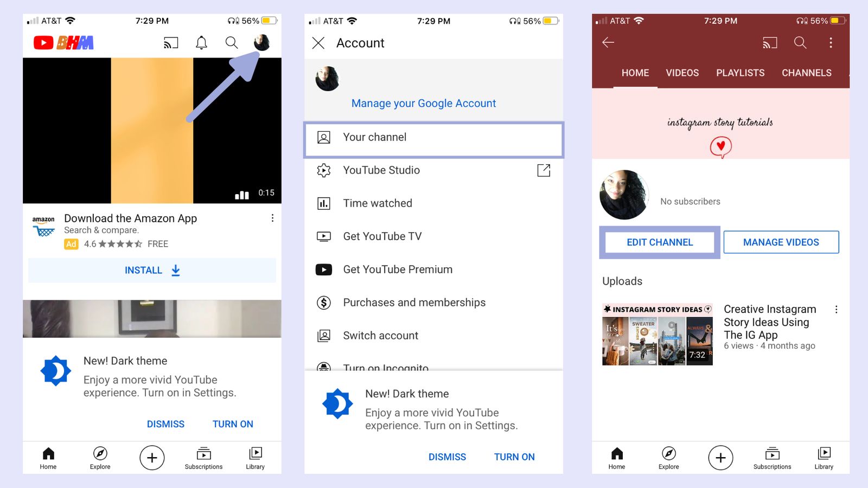Tap the cast icon on home screen
The height and width of the screenshot is (488, 868).
pyautogui.click(x=171, y=43)
